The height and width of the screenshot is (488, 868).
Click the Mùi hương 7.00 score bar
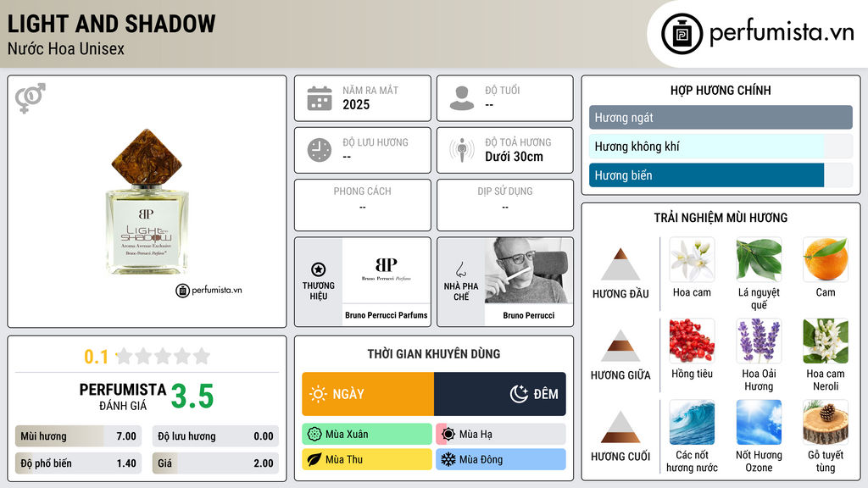[78, 436]
